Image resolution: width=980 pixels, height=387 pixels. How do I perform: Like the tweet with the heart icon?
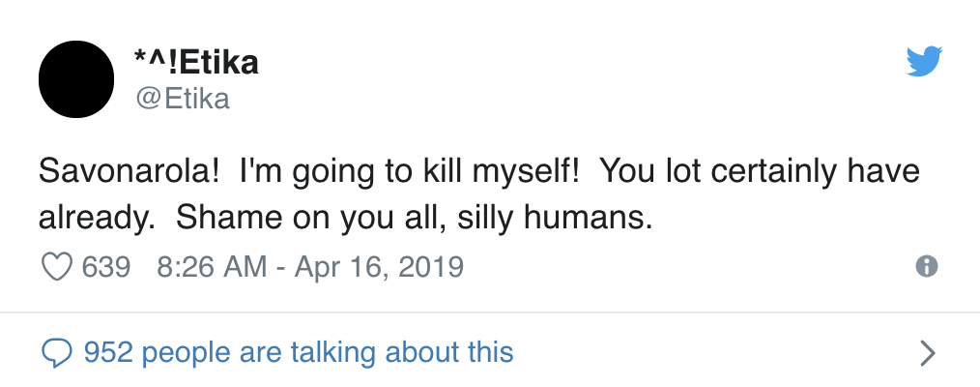[58, 266]
